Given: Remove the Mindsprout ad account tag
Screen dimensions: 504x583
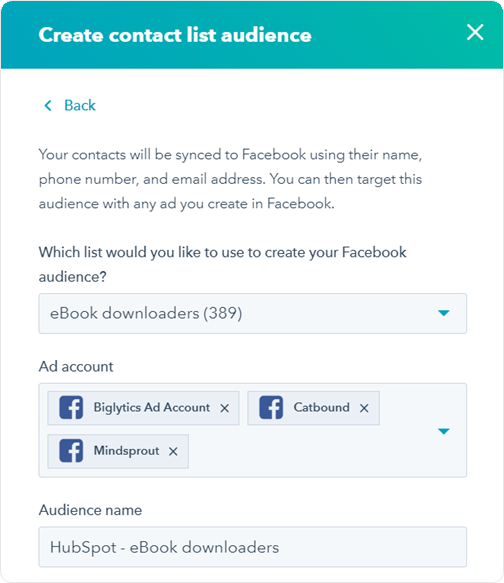Looking at the screenshot, I should (x=173, y=451).
